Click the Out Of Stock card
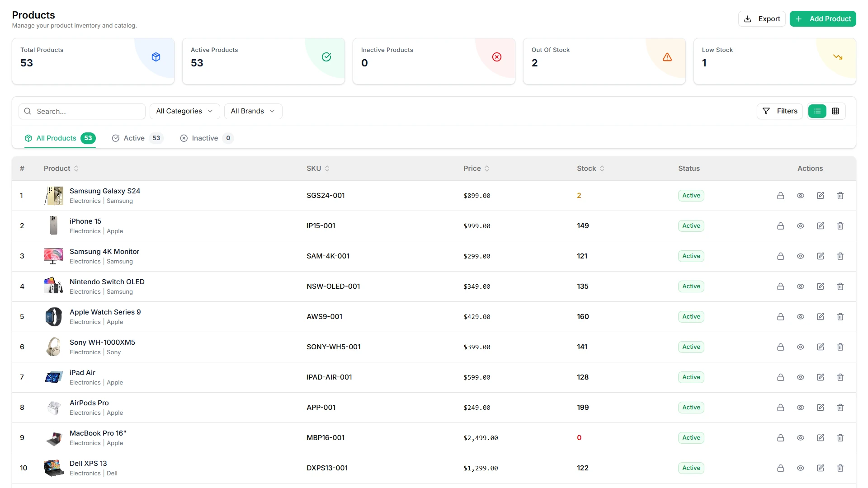Image resolution: width=868 pixels, height=488 pixels. (604, 61)
